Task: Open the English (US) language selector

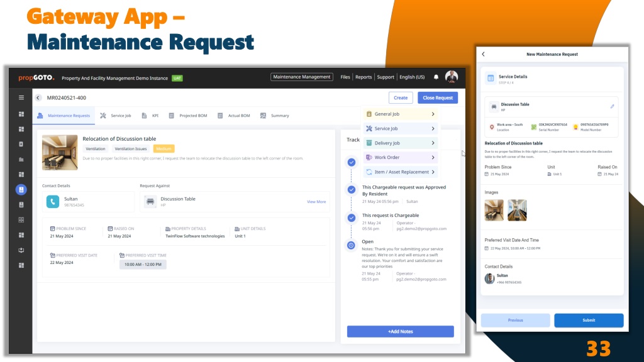Action: point(412,77)
